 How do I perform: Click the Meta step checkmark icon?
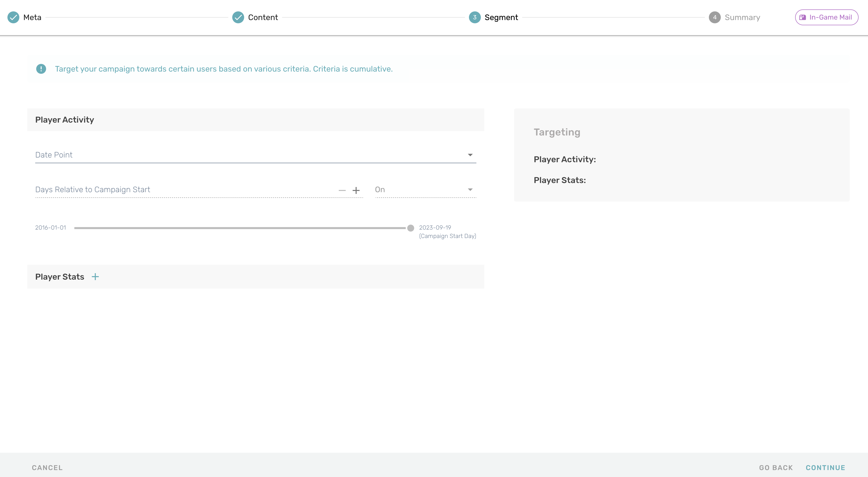click(x=13, y=18)
